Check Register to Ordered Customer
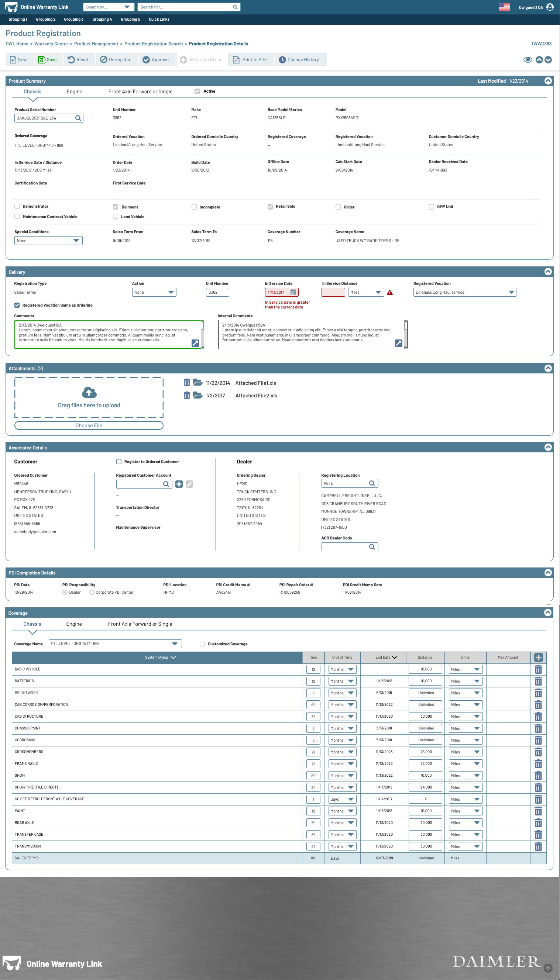560x980 pixels. 119,462
